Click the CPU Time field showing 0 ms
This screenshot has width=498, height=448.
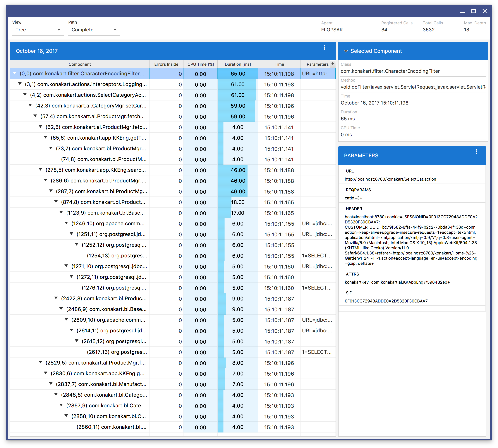point(413,135)
